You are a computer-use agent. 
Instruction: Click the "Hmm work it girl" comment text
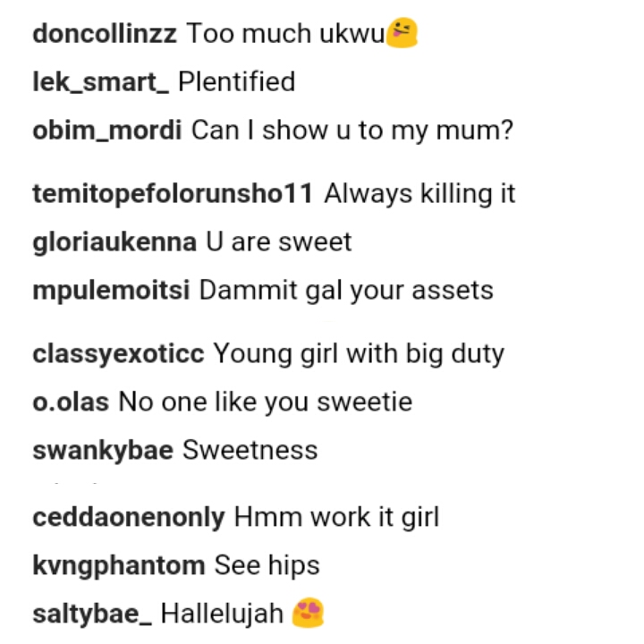point(336,517)
